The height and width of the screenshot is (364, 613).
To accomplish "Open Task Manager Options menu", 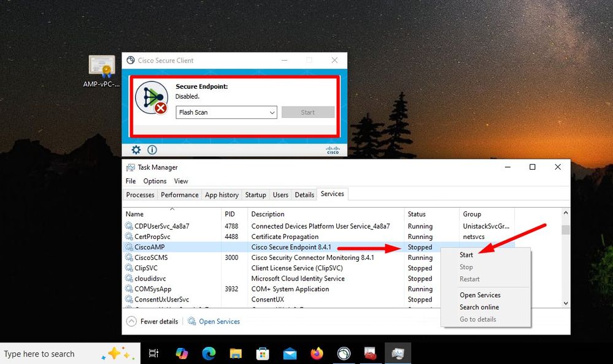I will coord(155,181).
